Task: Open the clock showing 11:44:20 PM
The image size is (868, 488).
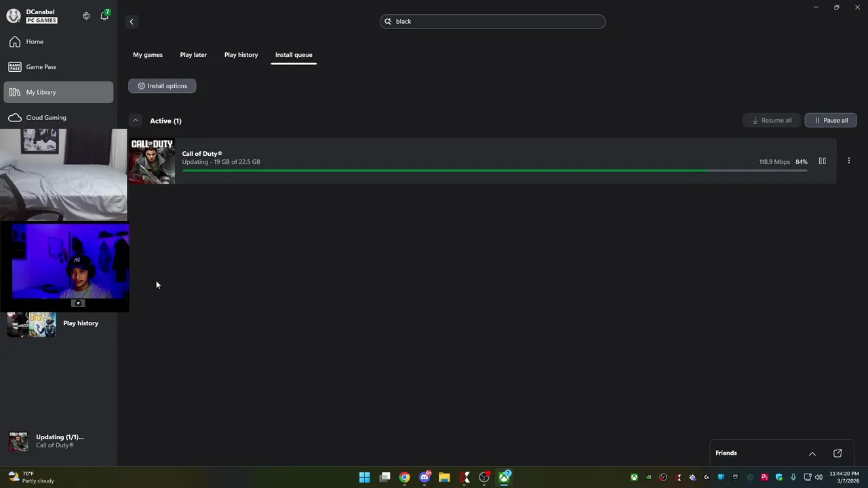Action: pyautogui.click(x=844, y=477)
